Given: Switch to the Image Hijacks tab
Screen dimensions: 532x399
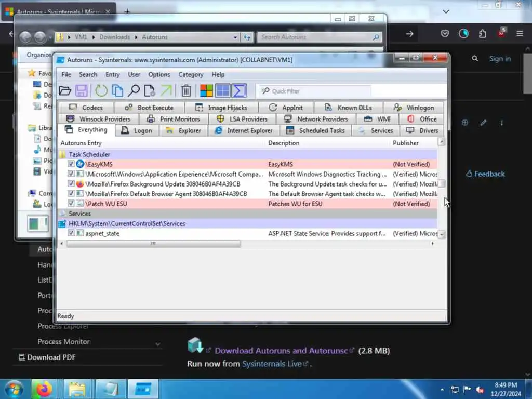Looking at the screenshot, I should tap(221, 108).
